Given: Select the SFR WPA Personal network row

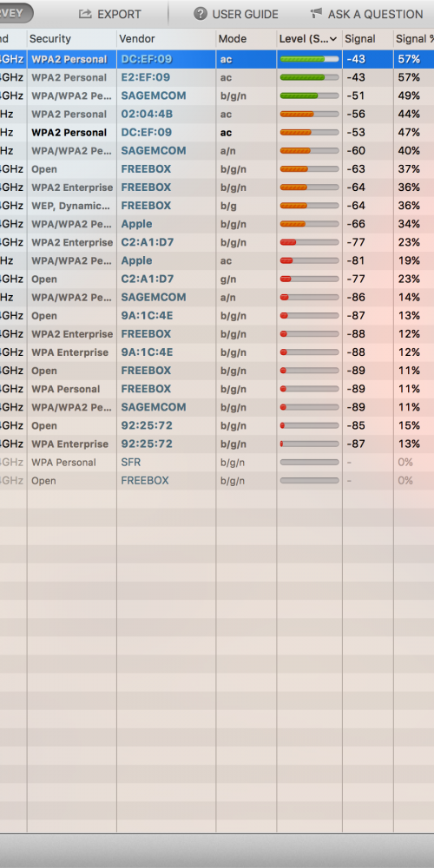Looking at the screenshot, I should click(217, 463).
